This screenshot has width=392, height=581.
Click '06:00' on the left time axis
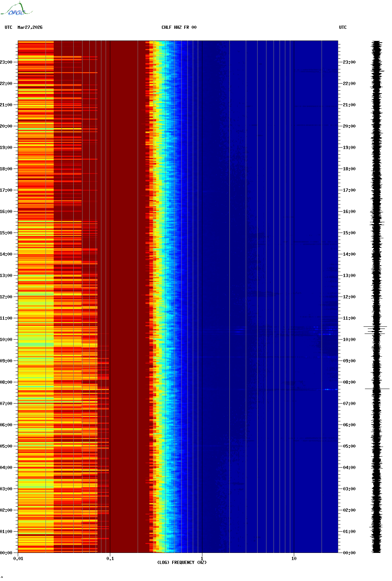[x=6, y=425]
